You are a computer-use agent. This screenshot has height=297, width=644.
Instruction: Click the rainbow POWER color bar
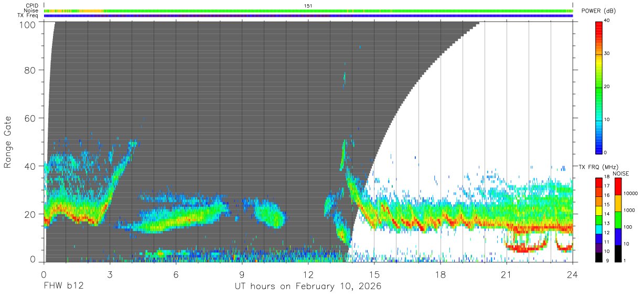(x=599, y=87)
